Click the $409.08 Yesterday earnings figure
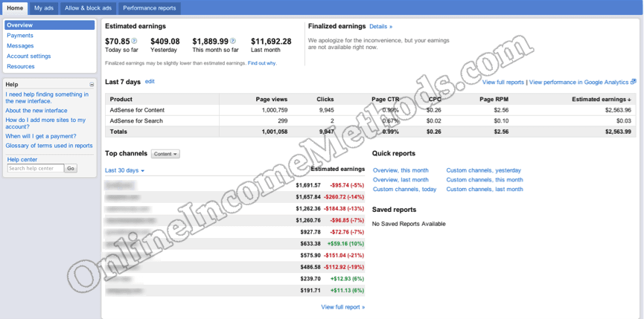This screenshot has width=644, height=319. [x=165, y=42]
